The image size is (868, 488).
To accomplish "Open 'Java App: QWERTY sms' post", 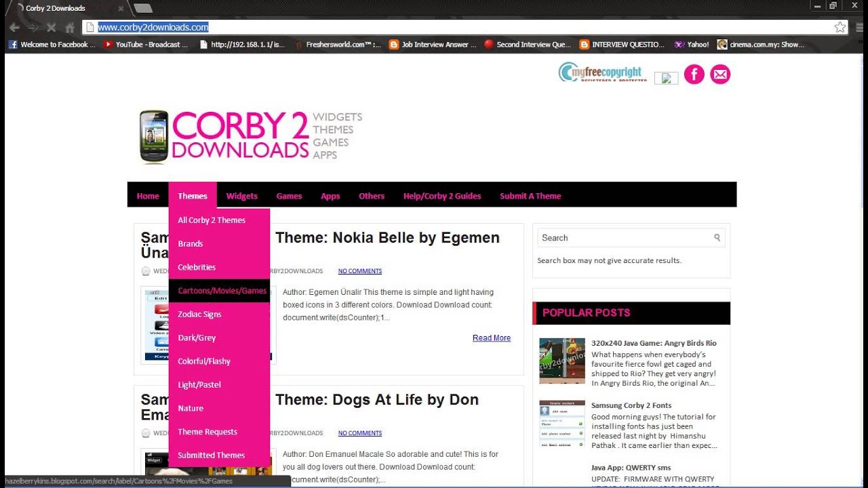I will [x=631, y=468].
